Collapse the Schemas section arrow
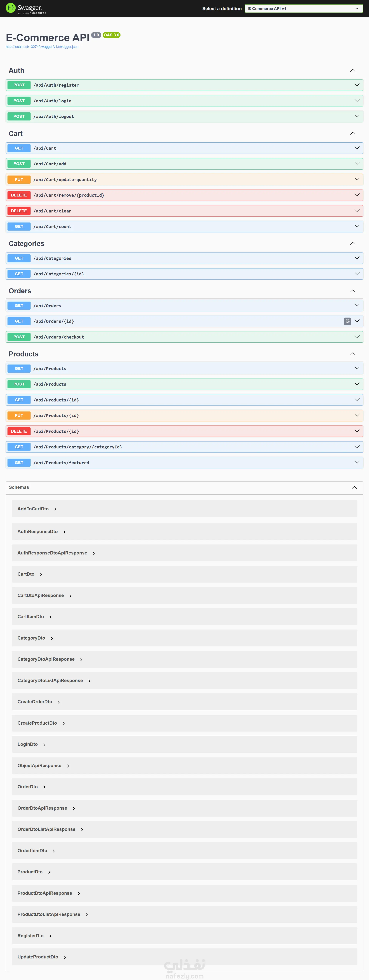This screenshot has height=980, width=369. click(x=354, y=488)
